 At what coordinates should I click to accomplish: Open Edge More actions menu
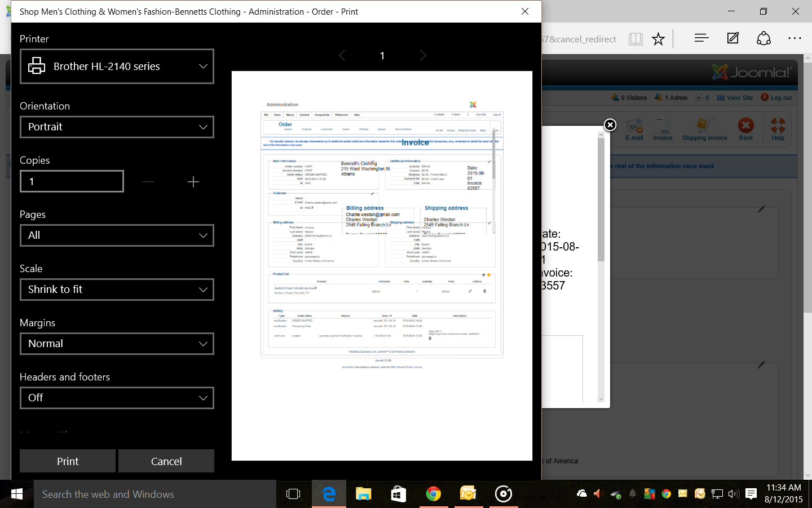795,38
